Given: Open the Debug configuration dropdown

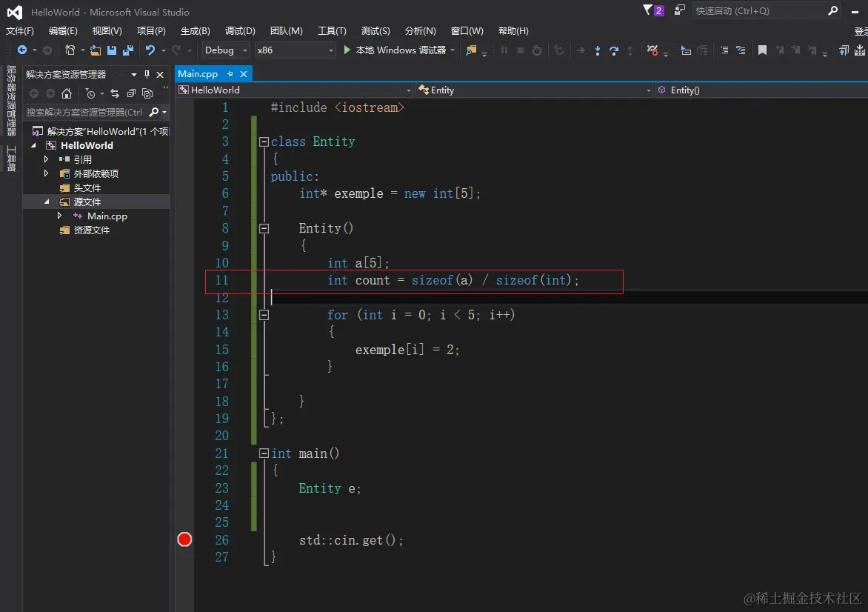Looking at the screenshot, I should click(x=225, y=50).
